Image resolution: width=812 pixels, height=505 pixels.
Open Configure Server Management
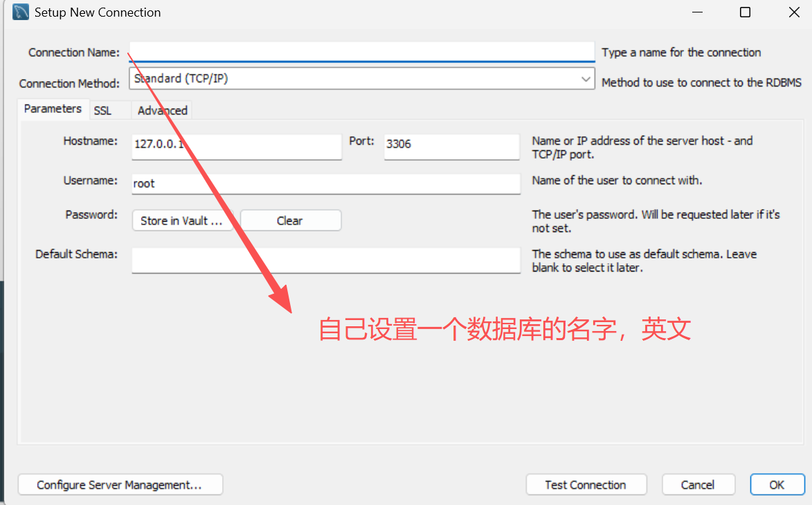click(120, 485)
